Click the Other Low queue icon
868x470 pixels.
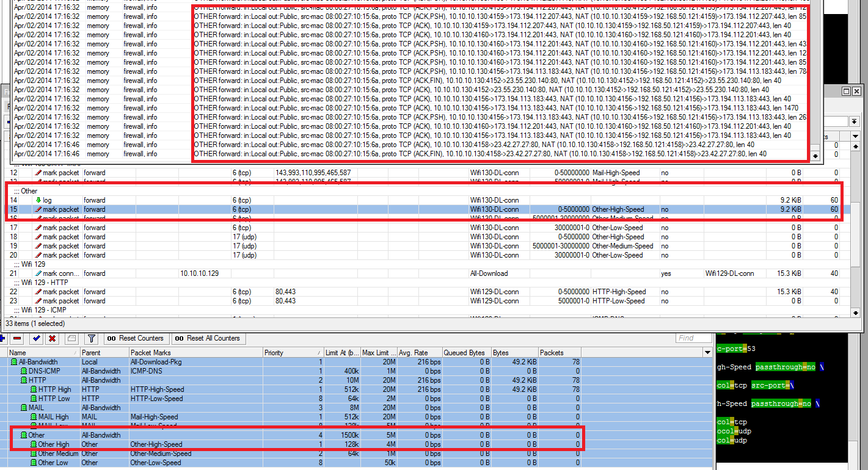point(34,463)
